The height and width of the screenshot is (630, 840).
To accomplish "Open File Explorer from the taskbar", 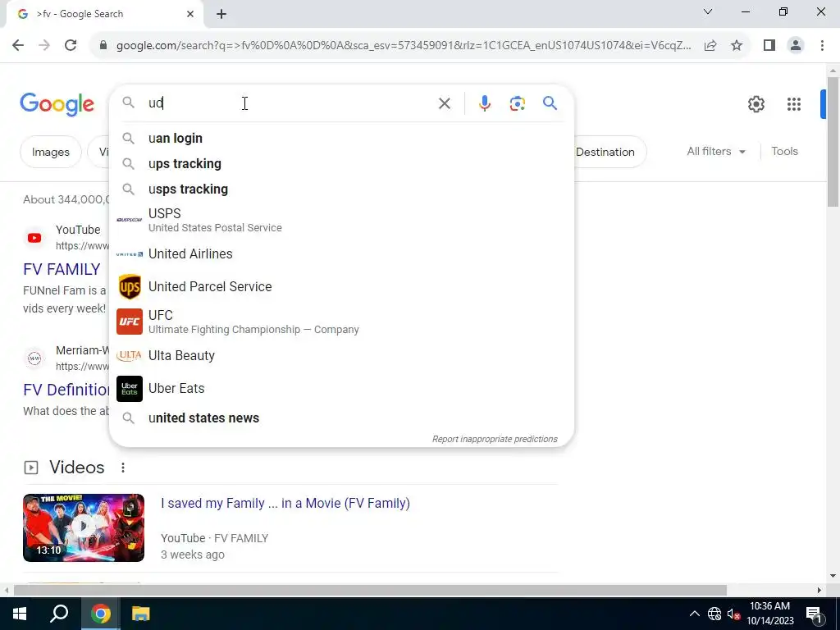I will [x=140, y=614].
